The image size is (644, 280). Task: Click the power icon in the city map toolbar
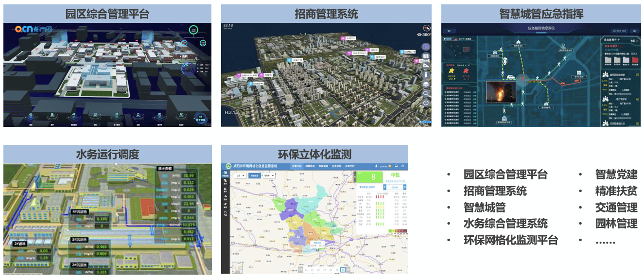pos(426,103)
